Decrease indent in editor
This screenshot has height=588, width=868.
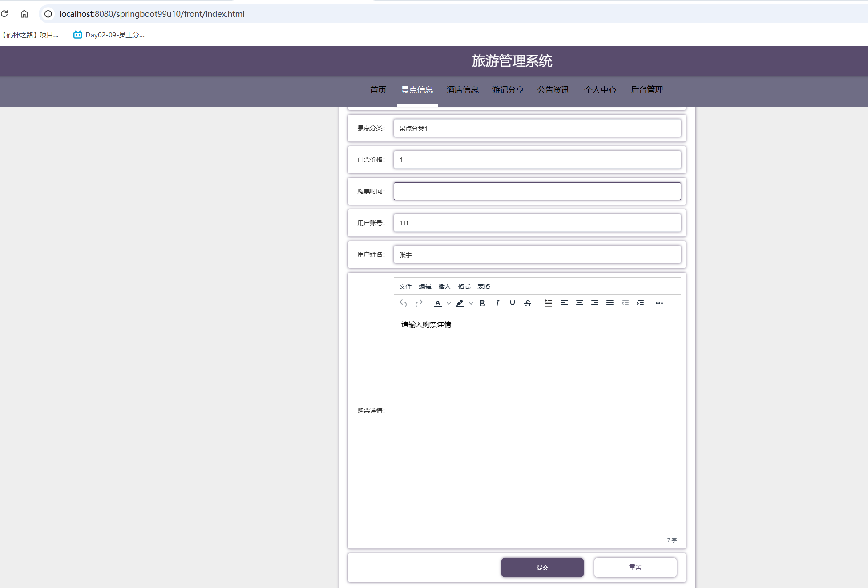click(x=625, y=303)
